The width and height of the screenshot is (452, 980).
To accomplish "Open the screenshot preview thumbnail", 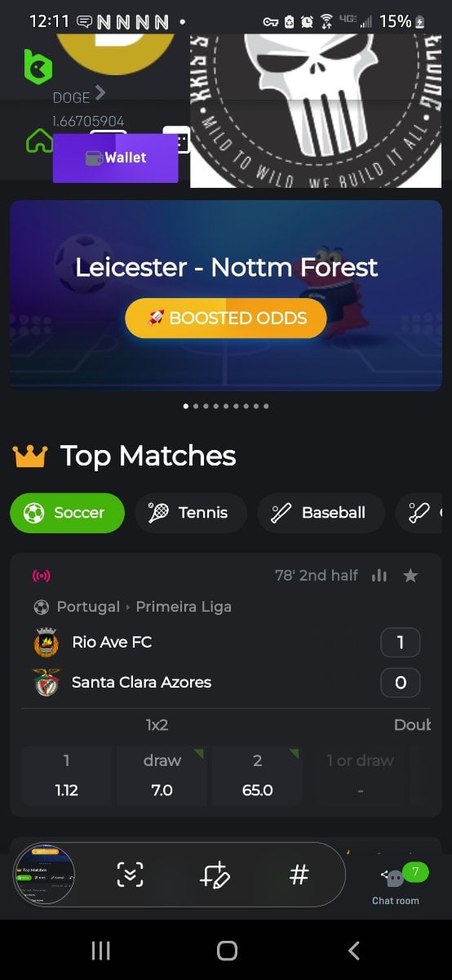I will (x=45, y=875).
